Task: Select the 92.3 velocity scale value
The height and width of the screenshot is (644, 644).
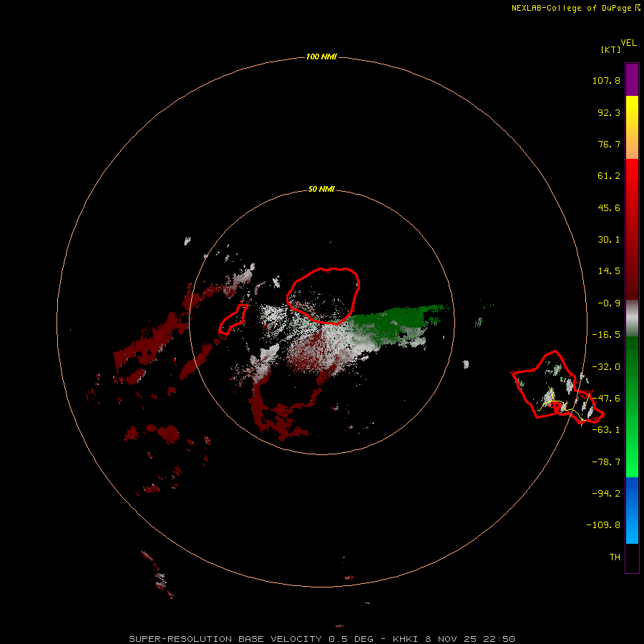Action: point(609,112)
